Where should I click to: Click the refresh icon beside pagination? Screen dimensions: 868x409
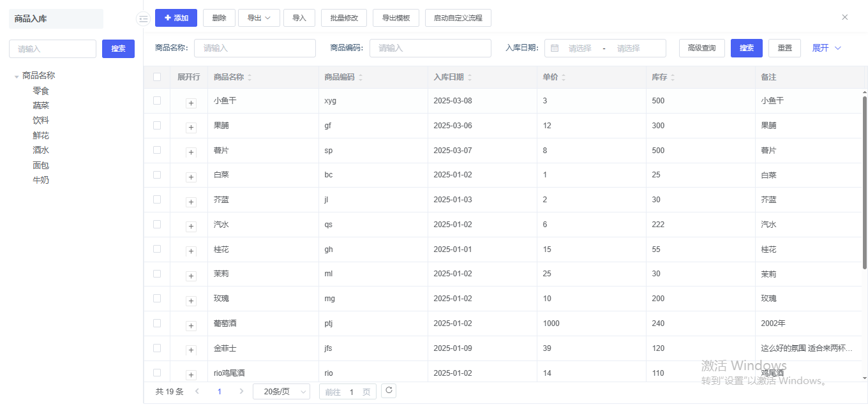pos(388,391)
